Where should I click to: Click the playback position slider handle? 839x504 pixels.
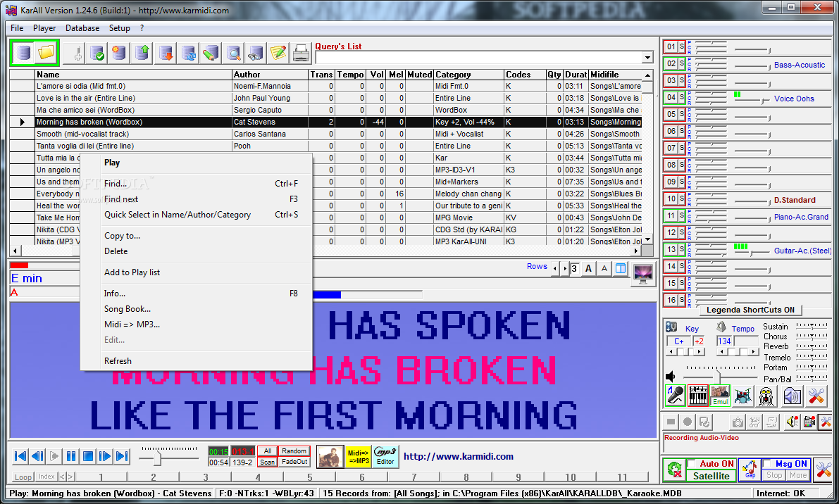click(158, 458)
